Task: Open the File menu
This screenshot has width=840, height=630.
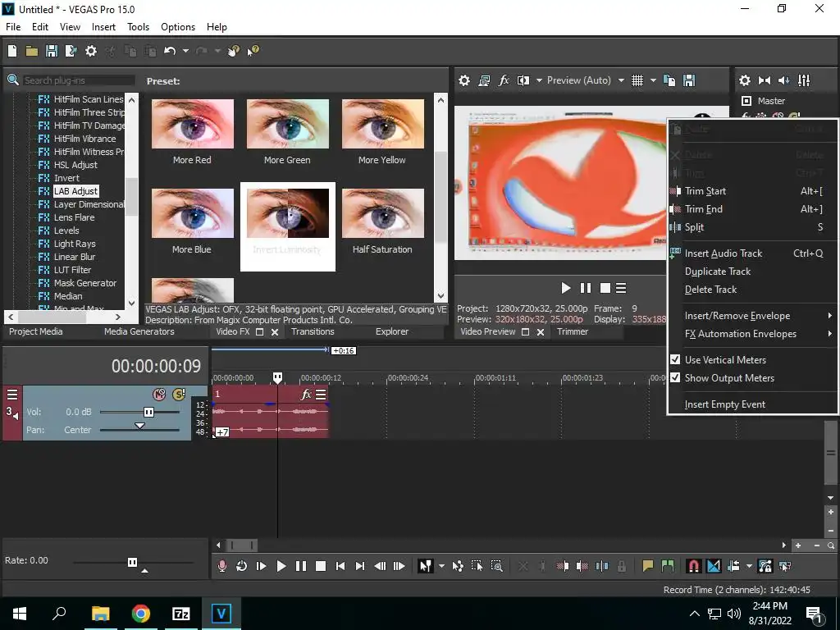Action: pyautogui.click(x=13, y=27)
